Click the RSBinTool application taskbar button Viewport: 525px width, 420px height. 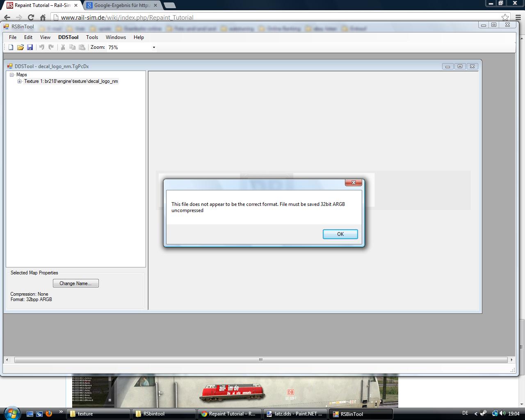[361, 414]
